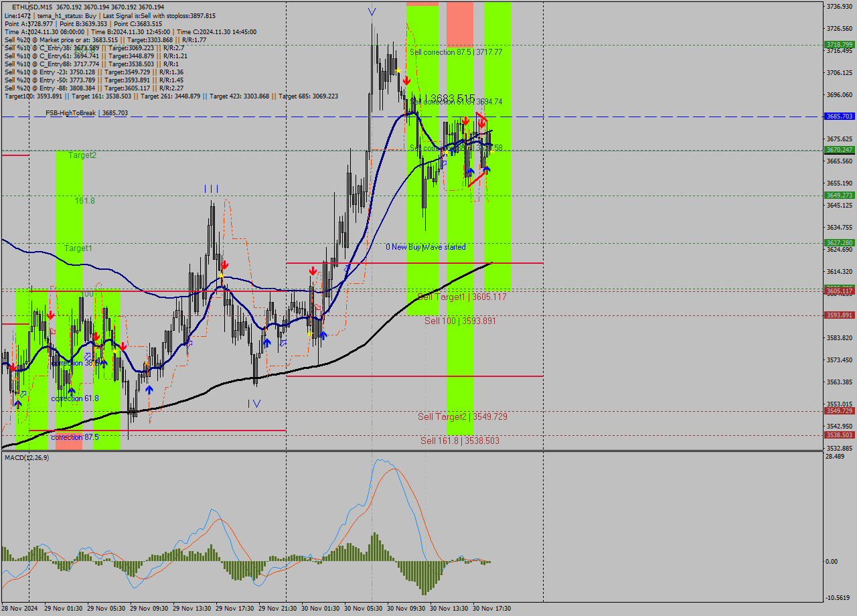The height and width of the screenshot is (616, 857).
Task: Click the '28 Nov 2024' time axis label
Action: [20, 609]
